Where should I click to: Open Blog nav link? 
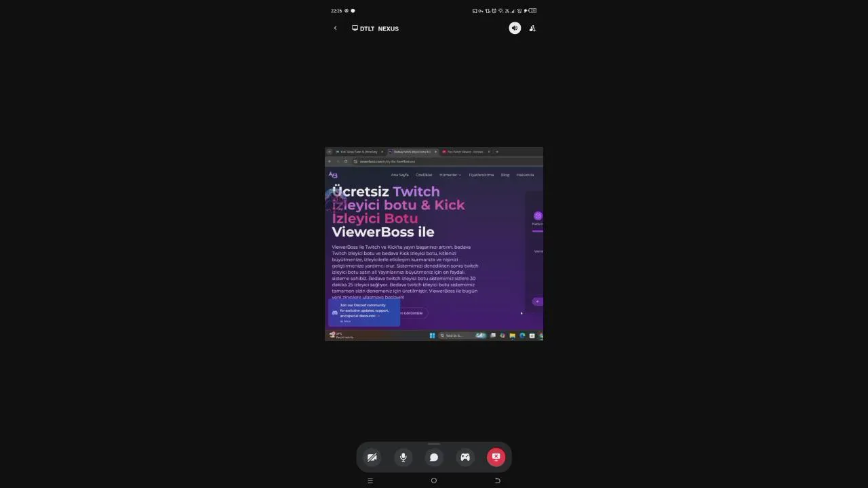[x=505, y=175]
